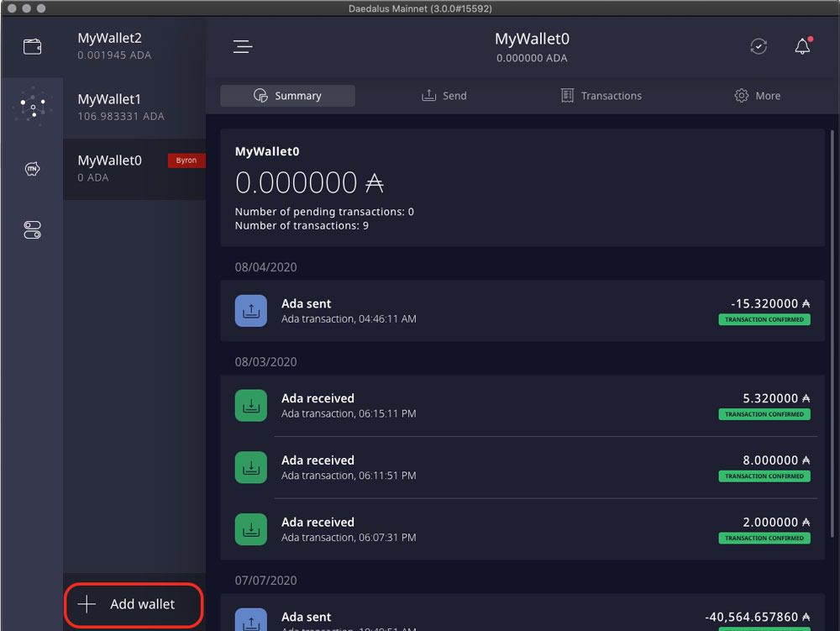
Task: Click the blue sent icon for 08/04/2020
Action: click(x=250, y=311)
